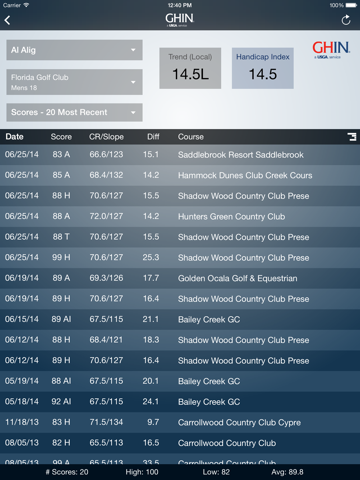Tap the 05/19/14 date cell
The image size is (360, 480).
(22, 381)
